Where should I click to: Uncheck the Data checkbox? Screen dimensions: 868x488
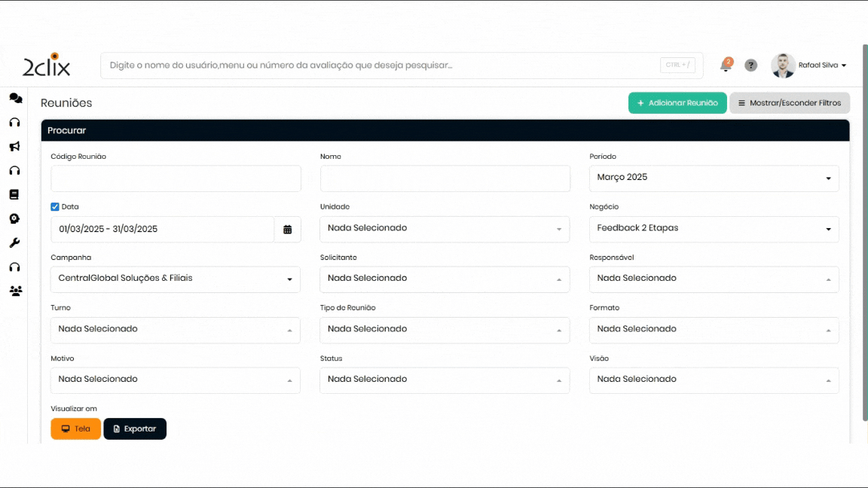tap(55, 206)
